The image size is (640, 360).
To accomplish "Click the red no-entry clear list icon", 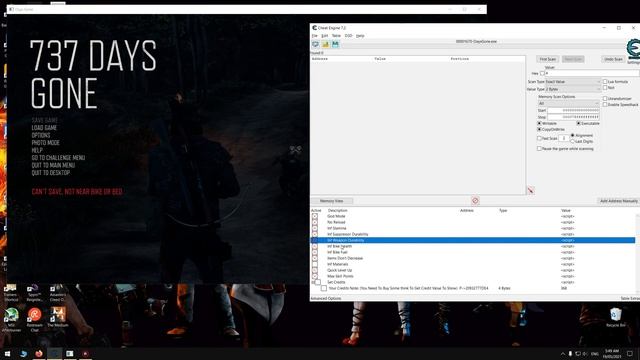I will [x=475, y=201].
